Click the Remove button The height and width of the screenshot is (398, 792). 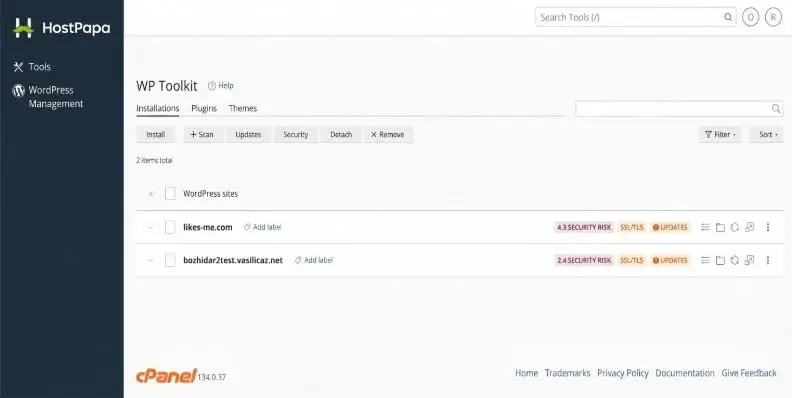[x=387, y=135]
